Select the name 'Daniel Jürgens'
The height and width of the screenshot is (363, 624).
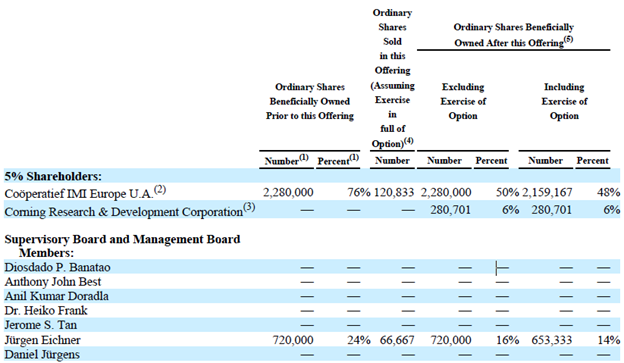click(x=42, y=354)
